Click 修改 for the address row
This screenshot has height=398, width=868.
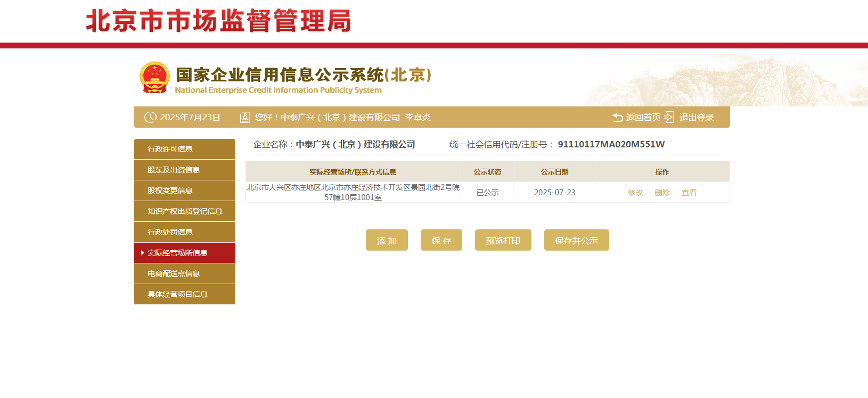coord(635,193)
